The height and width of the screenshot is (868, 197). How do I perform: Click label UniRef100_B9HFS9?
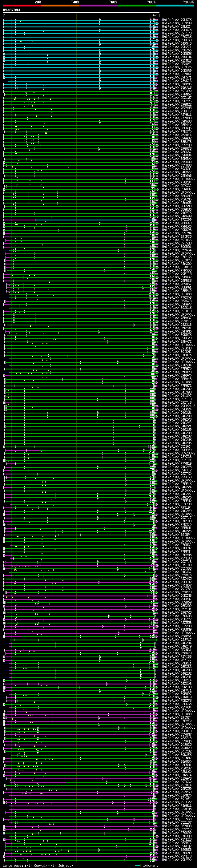(x=177, y=40)
